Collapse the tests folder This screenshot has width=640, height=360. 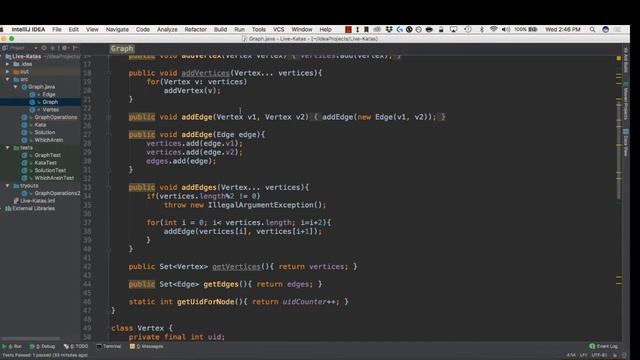pos(7,147)
